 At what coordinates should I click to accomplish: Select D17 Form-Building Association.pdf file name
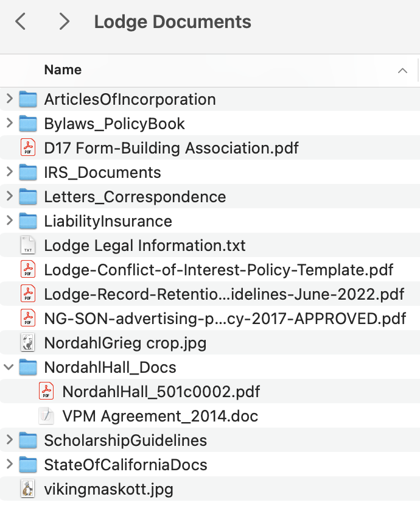[171, 148]
